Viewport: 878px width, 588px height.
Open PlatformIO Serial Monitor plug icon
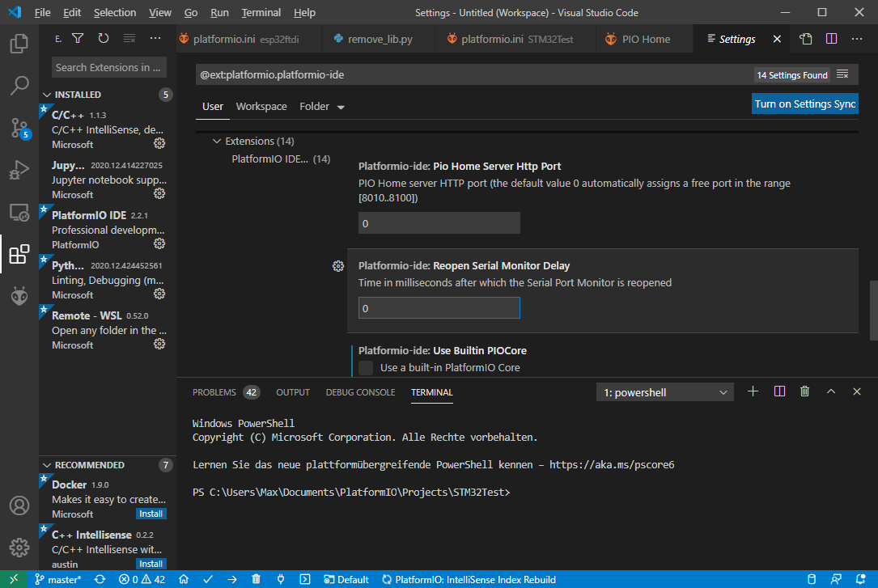[x=281, y=579]
